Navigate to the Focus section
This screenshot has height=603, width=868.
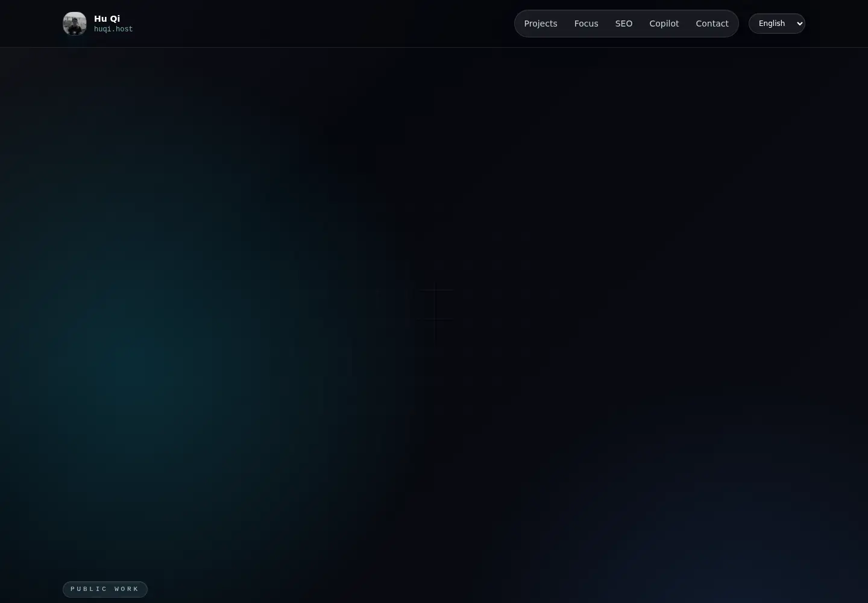click(586, 24)
